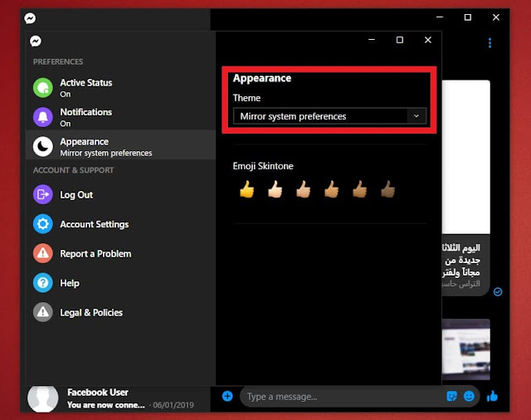
Task: Close the main Messenger window
Action: [x=496, y=17]
